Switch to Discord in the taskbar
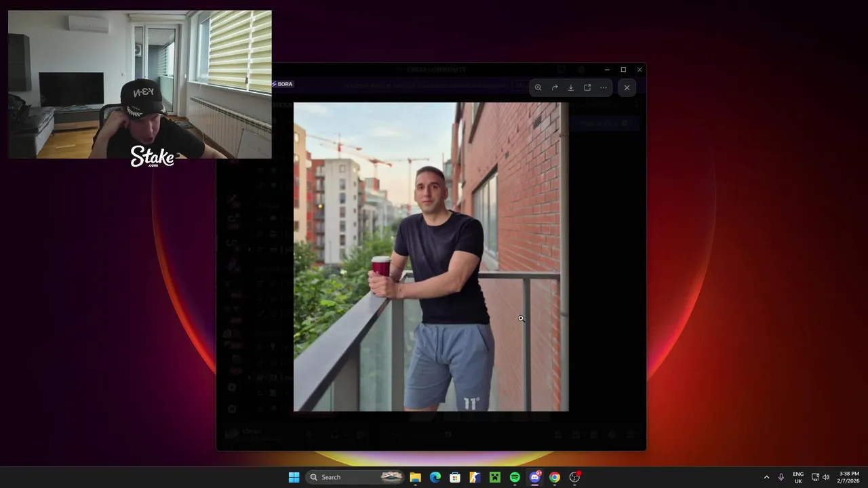The width and height of the screenshot is (868, 488). (x=535, y=477)
